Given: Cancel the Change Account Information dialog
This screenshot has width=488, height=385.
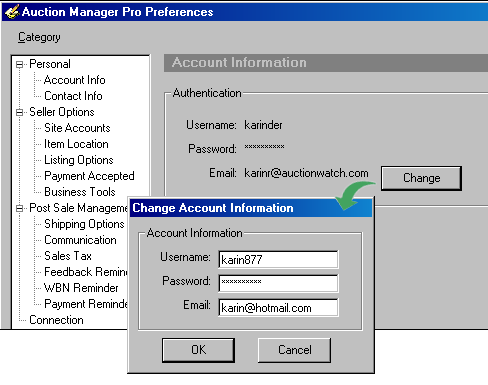Looking at the screenshot, I should 295,350.
